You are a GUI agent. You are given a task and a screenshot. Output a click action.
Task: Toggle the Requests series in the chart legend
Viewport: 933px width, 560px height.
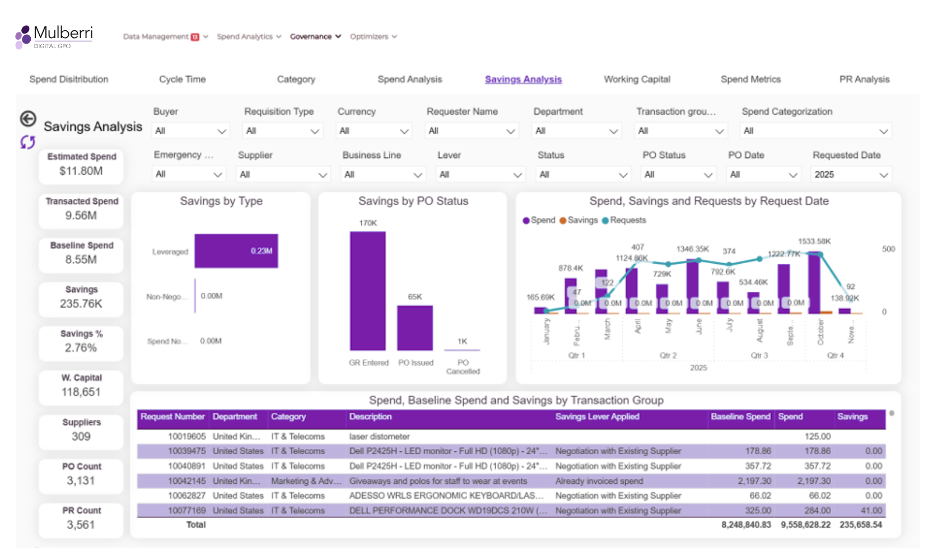click(624, 220)
